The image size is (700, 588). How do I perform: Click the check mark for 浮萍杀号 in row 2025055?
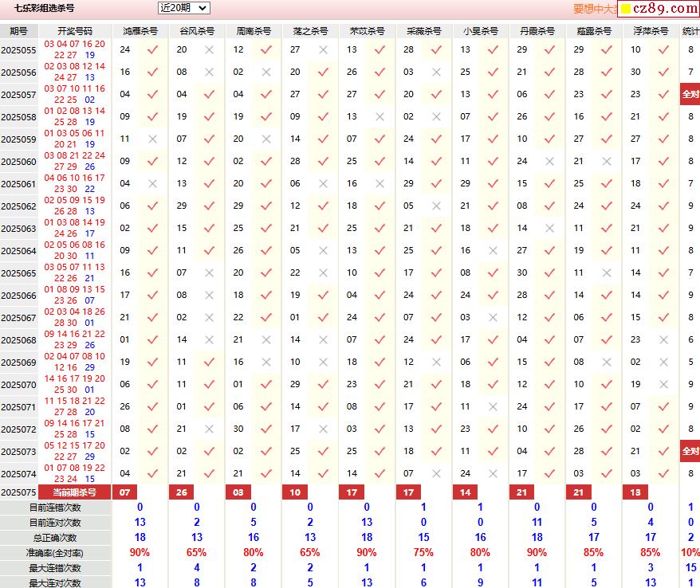(x=664, y=50)
